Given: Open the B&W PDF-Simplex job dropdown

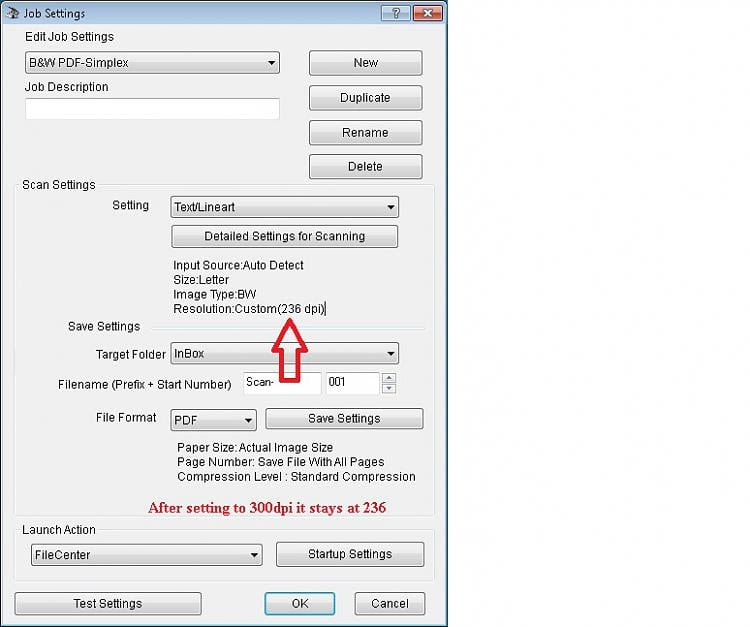Looking at the screenshot, I should pyautogui.click(x=152, y=63).
